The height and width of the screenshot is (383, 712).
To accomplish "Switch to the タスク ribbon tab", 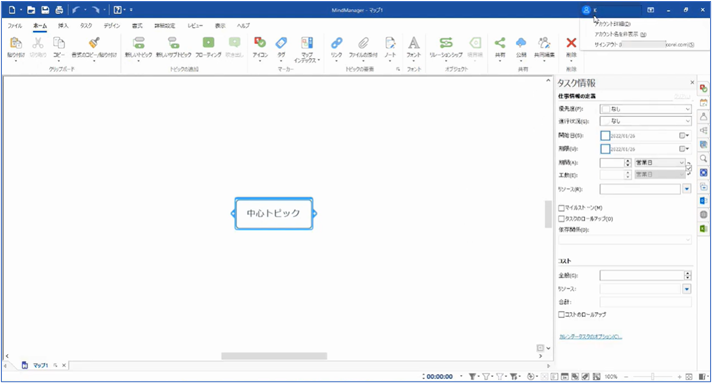I will tap(86, 26).
